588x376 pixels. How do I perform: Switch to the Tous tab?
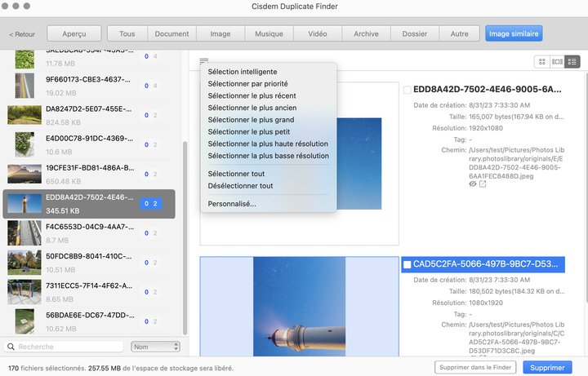[127, 33]
